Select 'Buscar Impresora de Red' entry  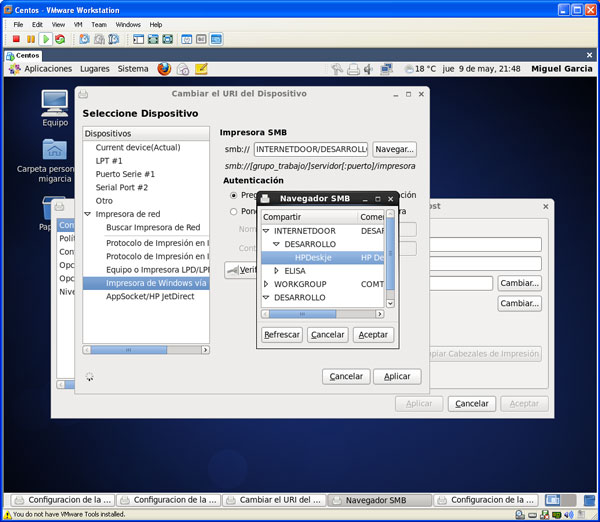pyautogui.click(x=153, y=228)
